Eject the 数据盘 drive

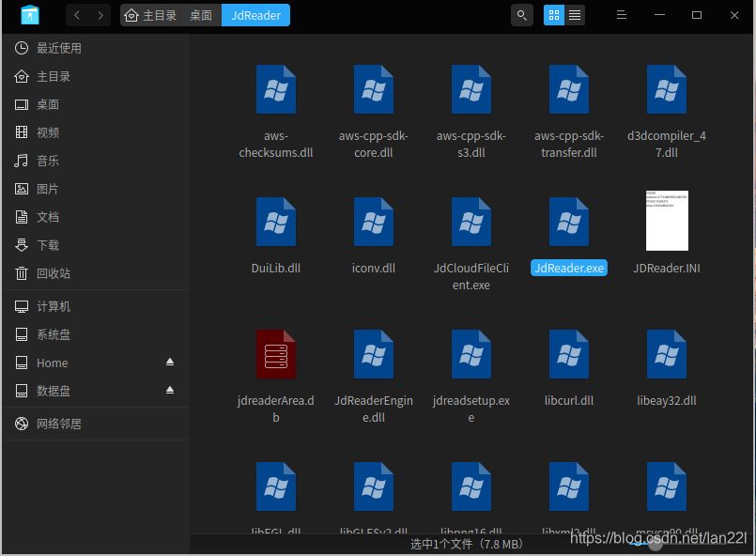tap(170, 390)
